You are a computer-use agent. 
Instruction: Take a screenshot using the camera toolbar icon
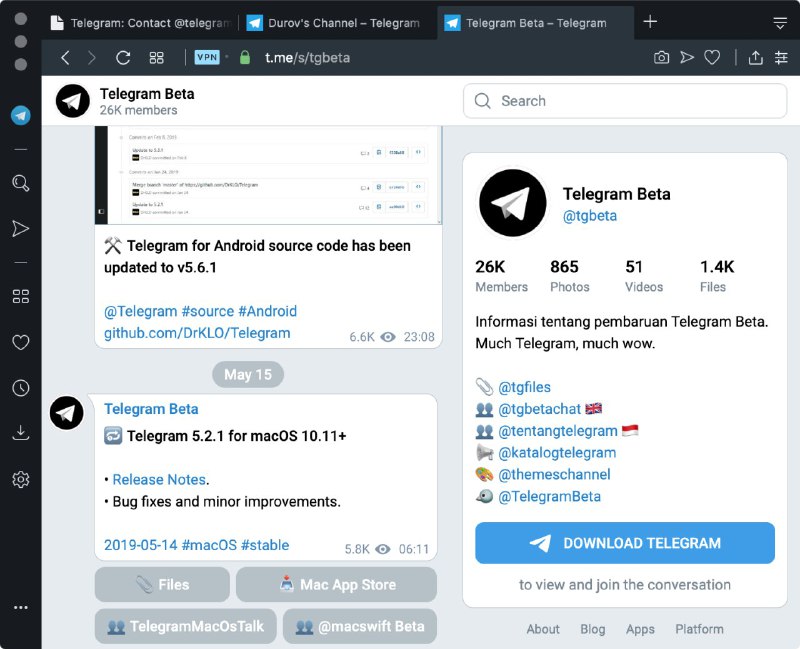click(x=662, y=57)
